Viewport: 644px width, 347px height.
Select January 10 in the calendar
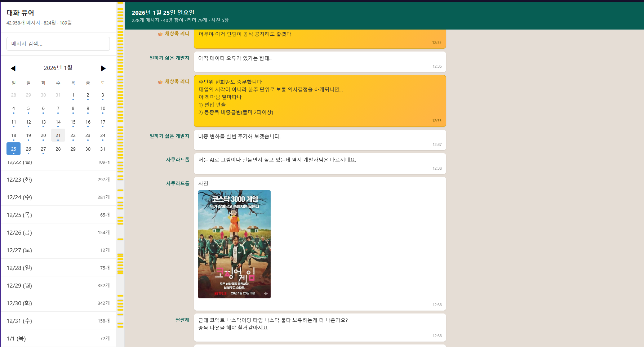tap(103, 108)
